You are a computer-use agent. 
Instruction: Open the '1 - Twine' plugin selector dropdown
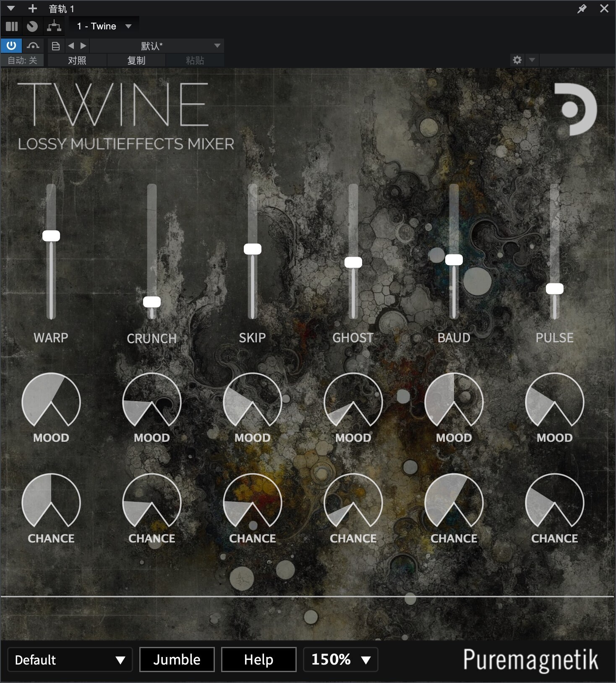point(104,26)
